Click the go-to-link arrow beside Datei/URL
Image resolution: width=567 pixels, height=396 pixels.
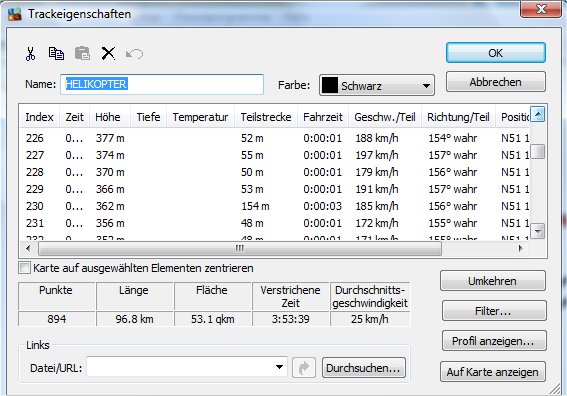(303, 368)
